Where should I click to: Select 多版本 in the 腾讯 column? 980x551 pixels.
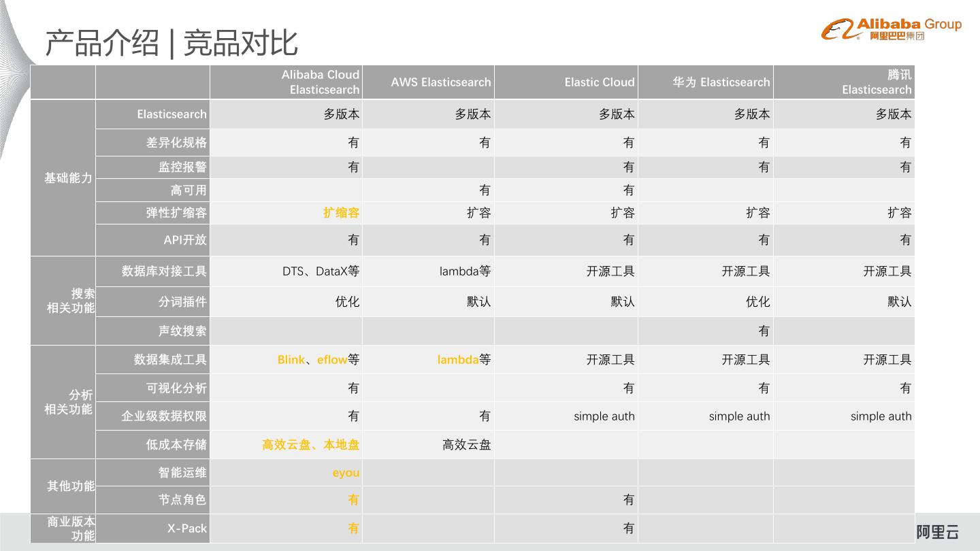(x=894, y=114)
